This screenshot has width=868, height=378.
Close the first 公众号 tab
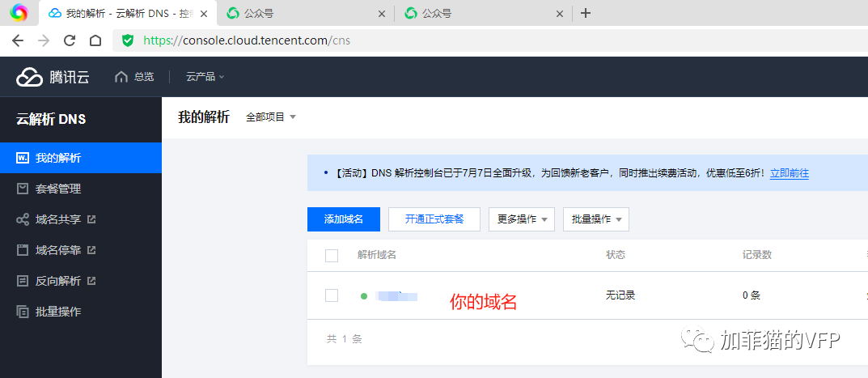click(381, 14)
